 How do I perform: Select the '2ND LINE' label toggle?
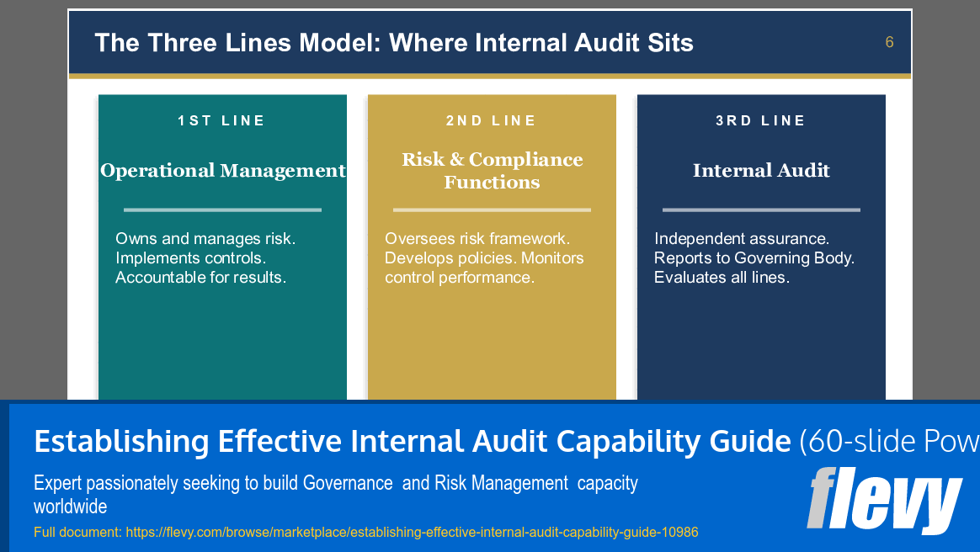(492, 120)
